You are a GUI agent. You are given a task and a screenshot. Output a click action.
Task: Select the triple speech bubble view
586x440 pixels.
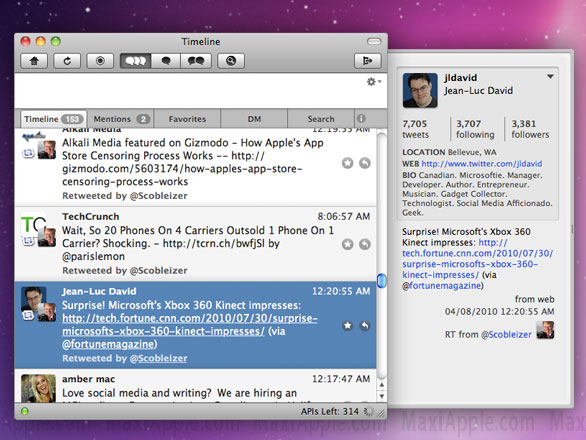(135, 61)
